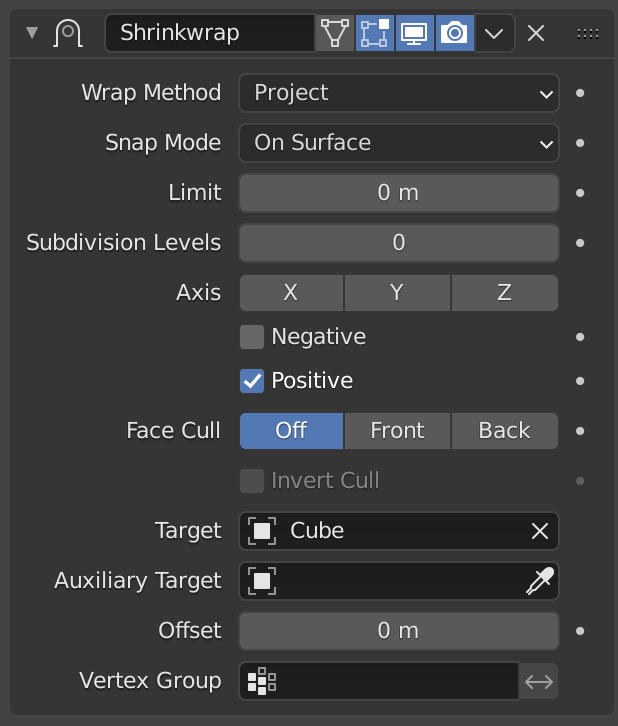618x726 pixels.
Task: Click the Shrinkwrap modifier name field
Action: pos(210,33)
